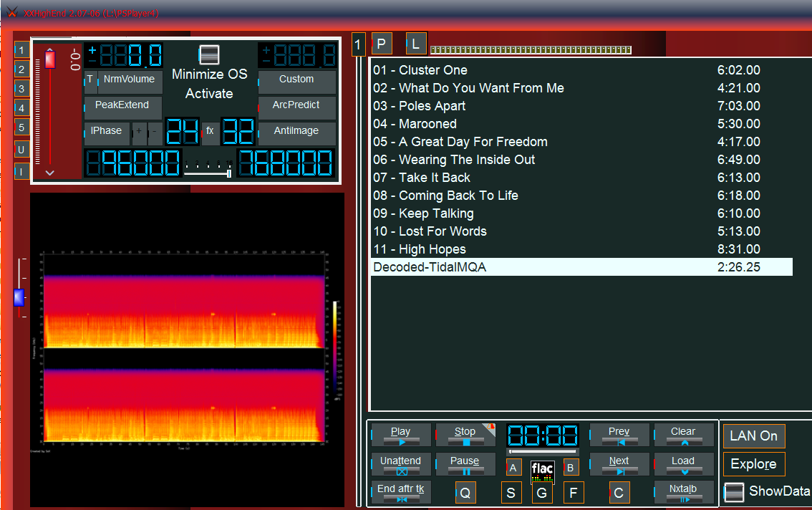Select sidebar preset button 1

click(x=21, y=50)
